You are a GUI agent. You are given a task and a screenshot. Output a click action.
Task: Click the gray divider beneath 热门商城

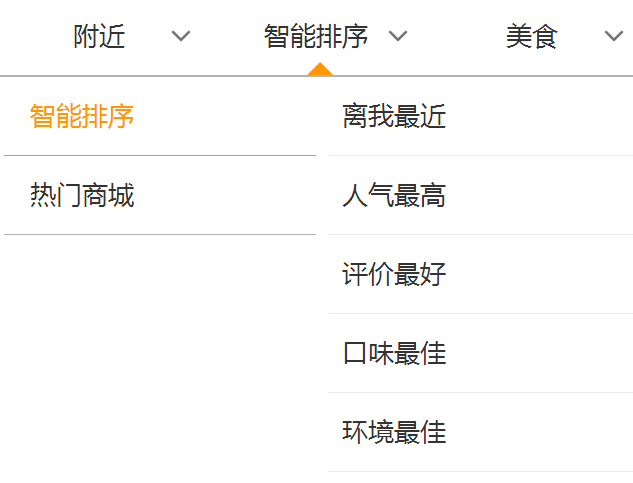[160, 234]
